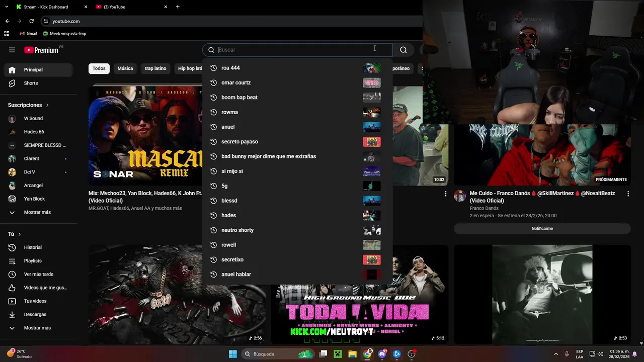The height and width of the screenshot is (362, 644).
Task: Open the Arcangel subscription channel
Action: pyautogui.click(x=38, y=186)
